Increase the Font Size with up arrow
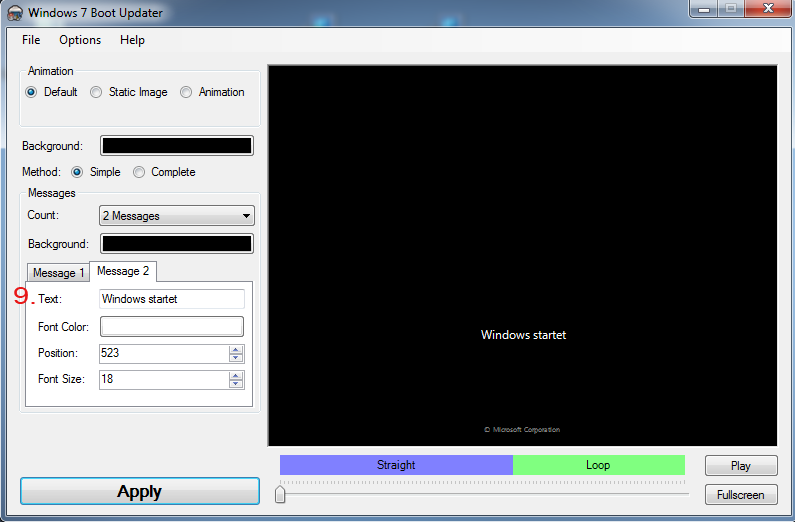 pyautogui.click(x=236, y=375)
